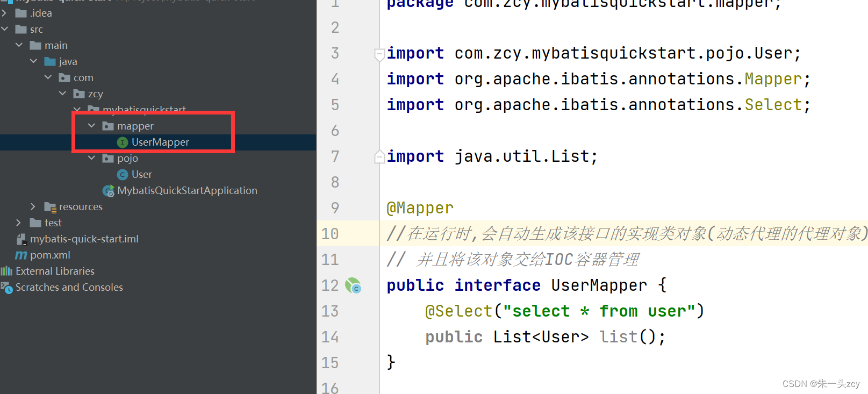Click the com package icon

point(64,77)
